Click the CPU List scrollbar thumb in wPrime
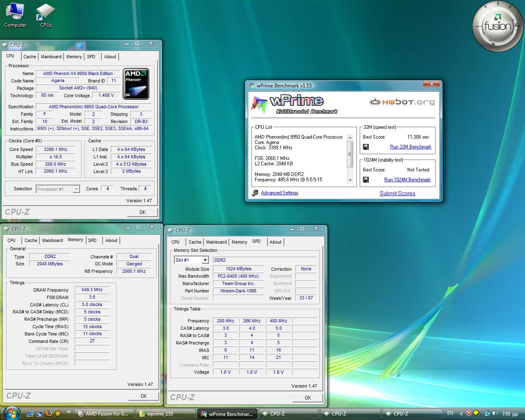This screenshot has width=525, height=420. 350,154
